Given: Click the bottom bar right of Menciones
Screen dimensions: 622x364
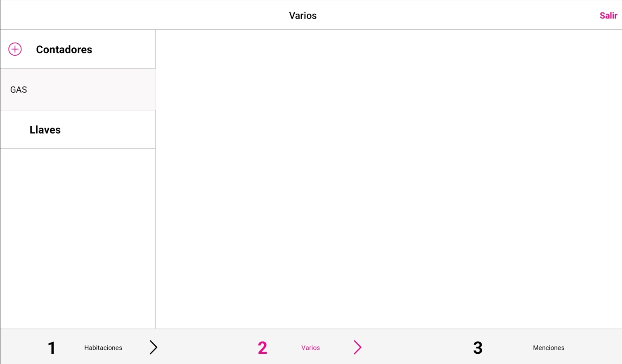Looking at the screenshot, I should pos(593,348).
